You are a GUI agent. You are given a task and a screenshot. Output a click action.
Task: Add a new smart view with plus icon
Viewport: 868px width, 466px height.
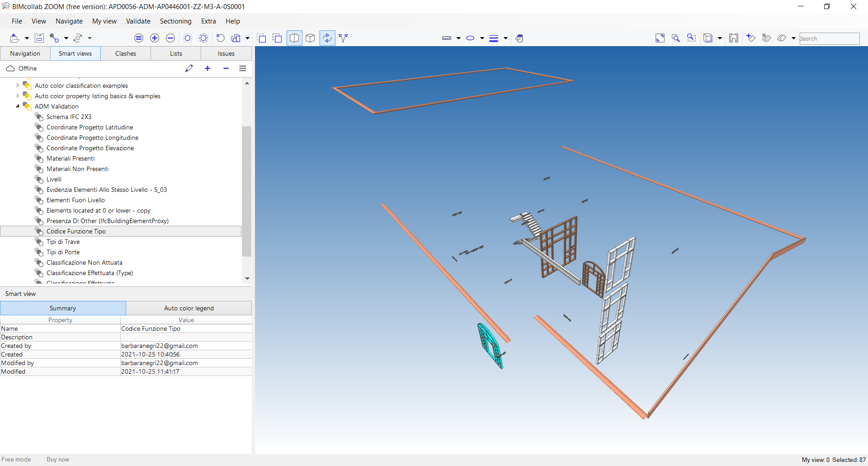point(208,68)
